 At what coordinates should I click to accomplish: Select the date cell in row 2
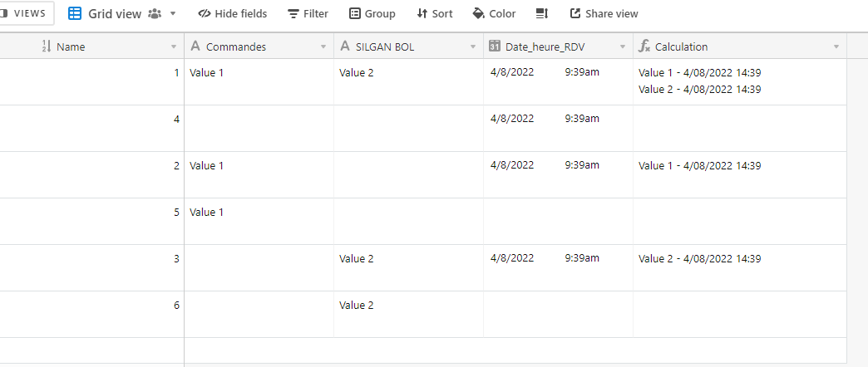pyautogui.click(x=558, y=174)
